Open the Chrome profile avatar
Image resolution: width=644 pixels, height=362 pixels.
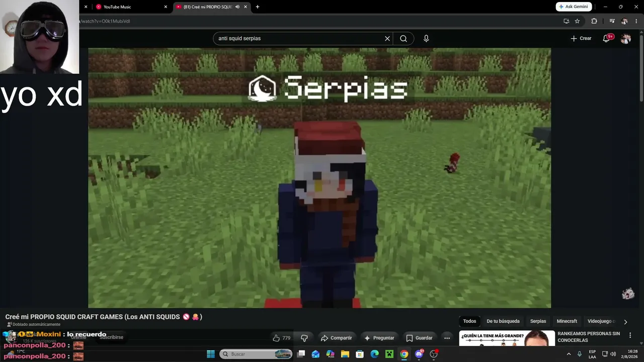coord(624,21)
